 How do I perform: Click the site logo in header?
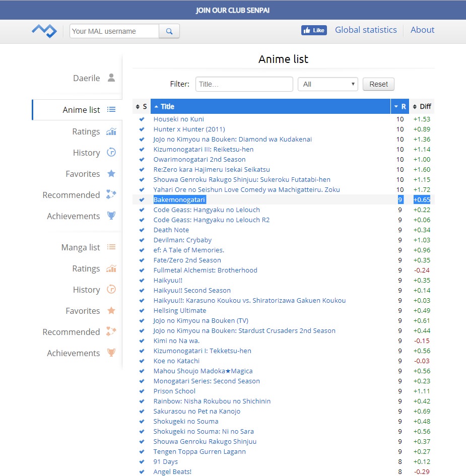pos(44,31)
